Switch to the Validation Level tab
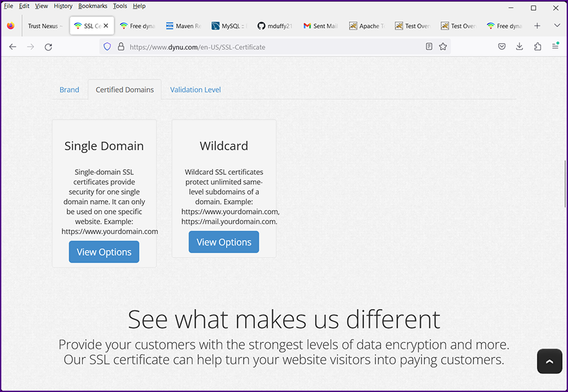 point(195,90)
